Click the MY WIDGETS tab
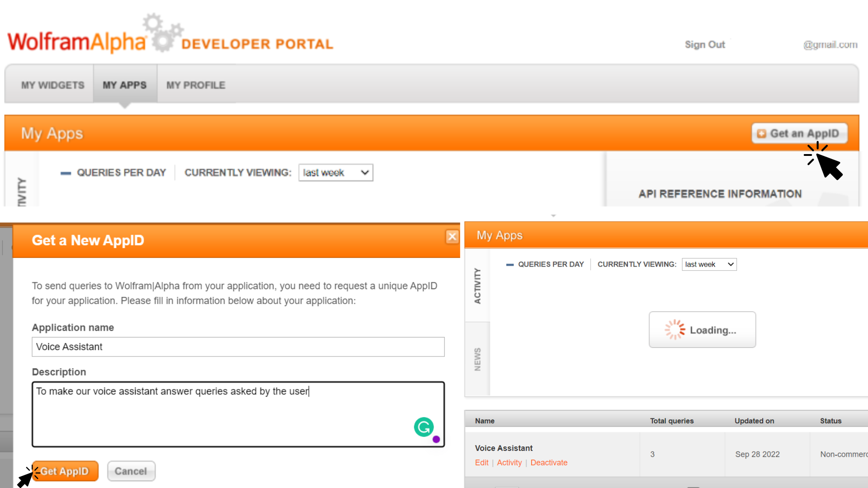This screenshot has width=868, height=488. click(52, 84)
